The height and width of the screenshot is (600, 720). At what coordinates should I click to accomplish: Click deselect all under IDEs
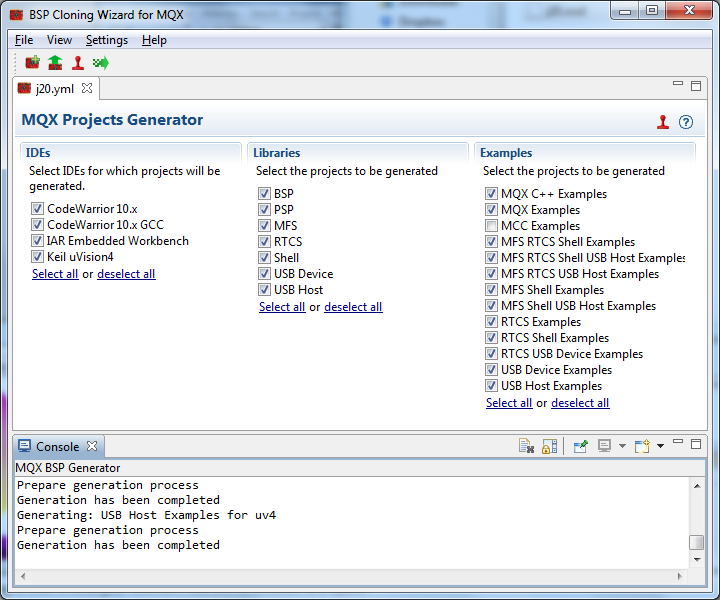126,274
